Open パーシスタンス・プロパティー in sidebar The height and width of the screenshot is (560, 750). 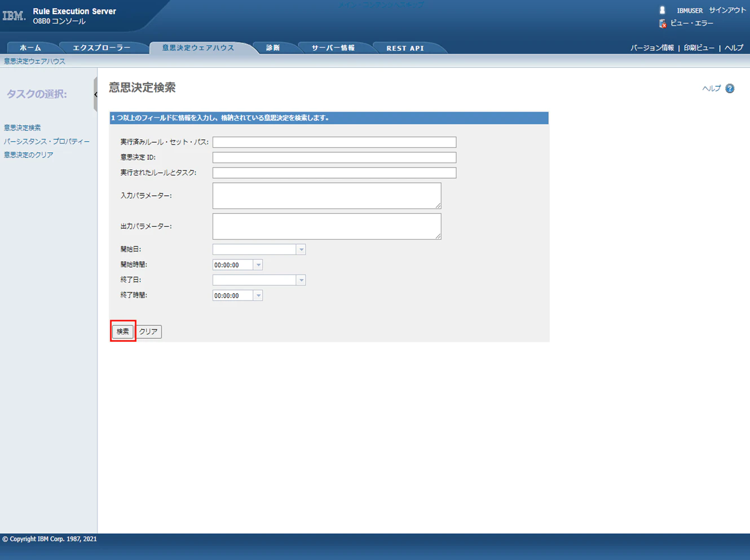[x=47, y=142]
